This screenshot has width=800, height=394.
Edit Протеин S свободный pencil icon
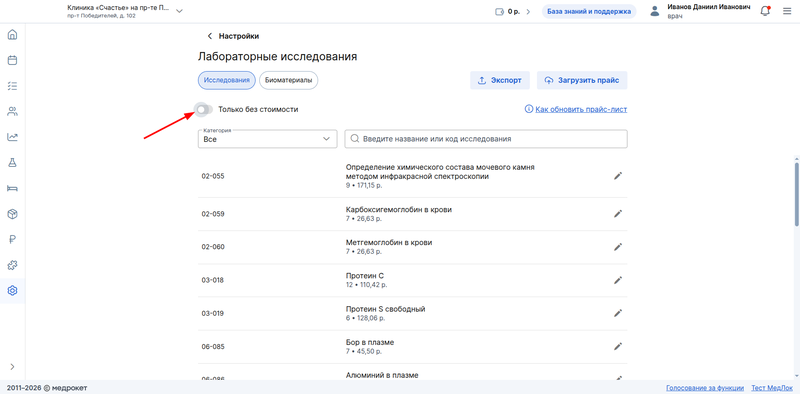click(x=618, y=313)
